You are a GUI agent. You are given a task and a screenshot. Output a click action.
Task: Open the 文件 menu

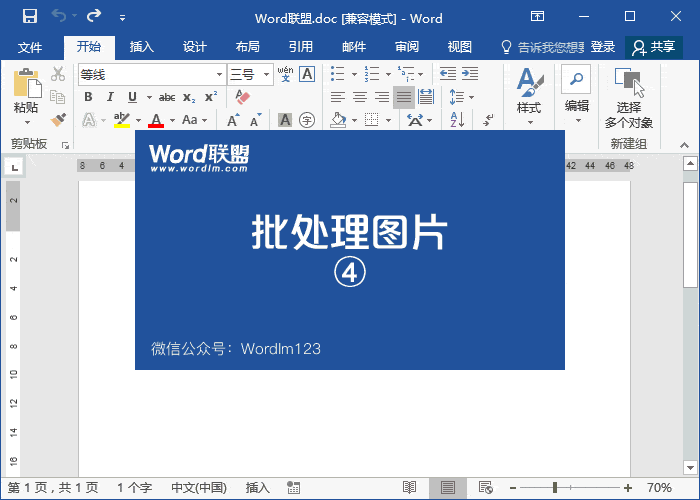coord(30,47)
